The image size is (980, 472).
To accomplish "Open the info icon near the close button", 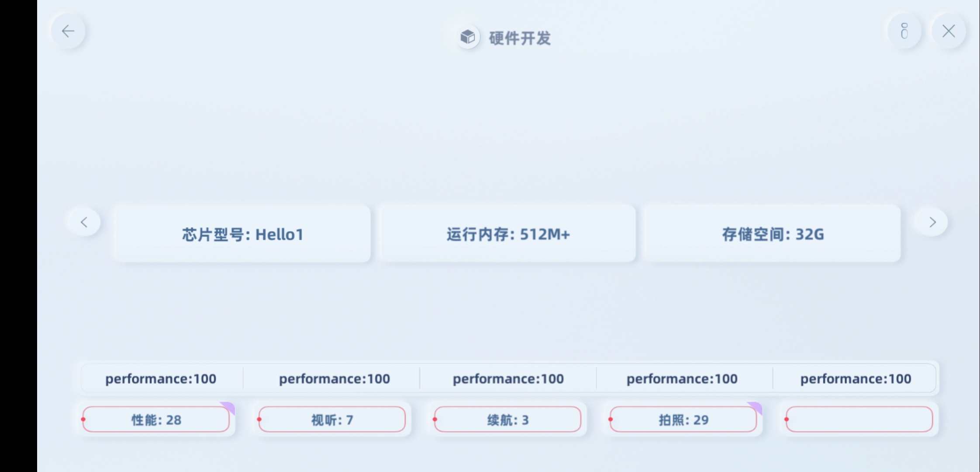I will tap(904, 31).
